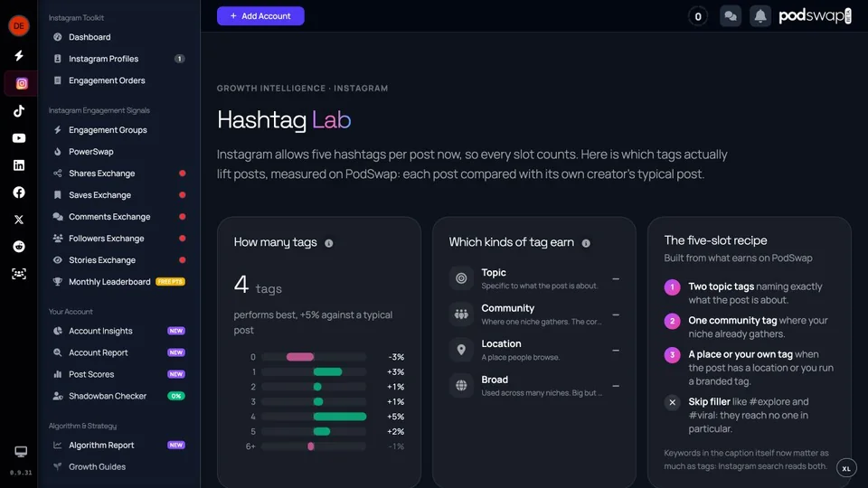Click the "One community tag" recipe step
Screen dimensions: 868x488
click(x=750, y=327)
